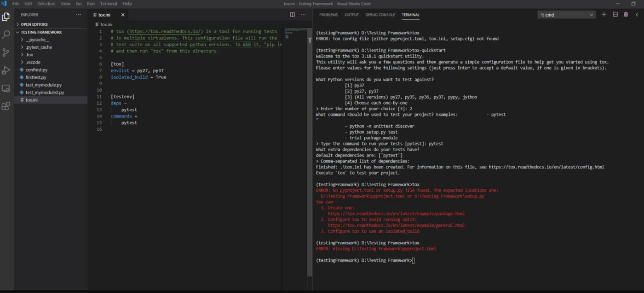The width and height of the screenshot is (644, 293).
Task: Create a new terminal with plus icon
Action: pyautogui.click(x=604, y=15)
